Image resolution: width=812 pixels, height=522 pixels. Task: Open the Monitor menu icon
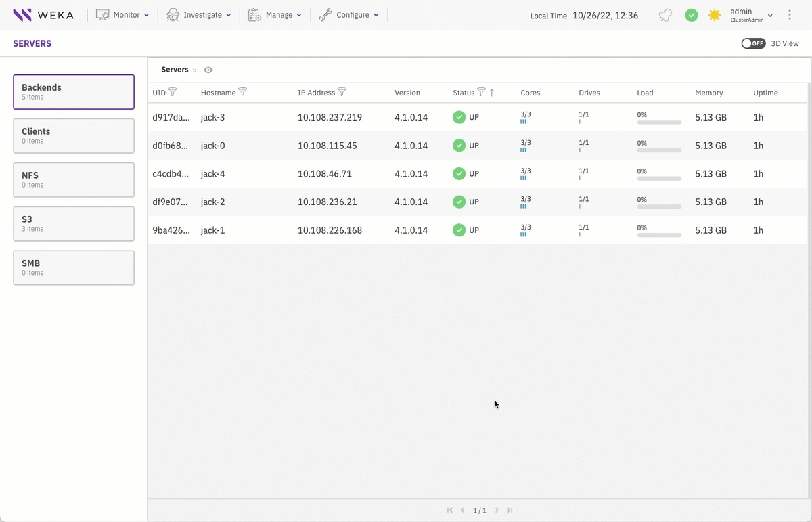tap(102, 14)
